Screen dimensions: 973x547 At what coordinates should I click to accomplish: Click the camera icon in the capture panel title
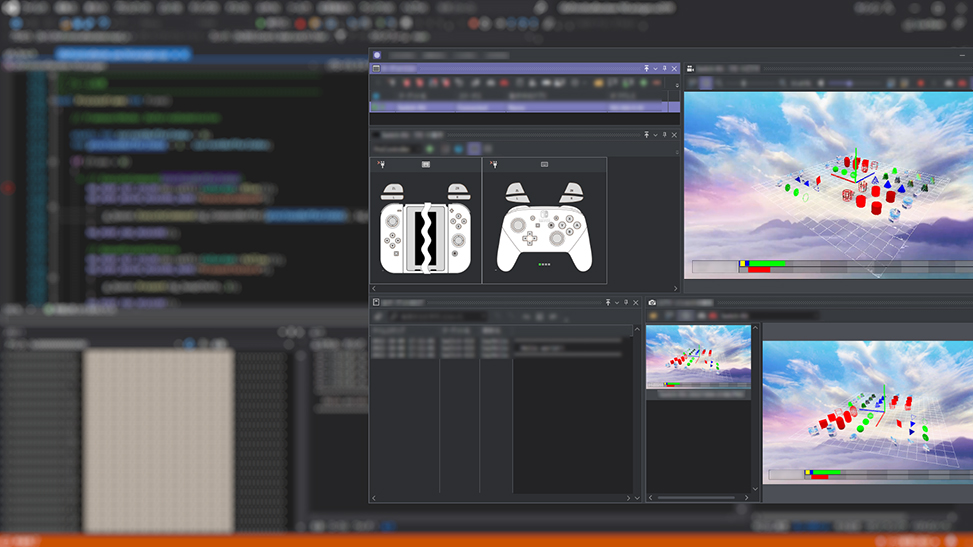(x=652, y=302)
